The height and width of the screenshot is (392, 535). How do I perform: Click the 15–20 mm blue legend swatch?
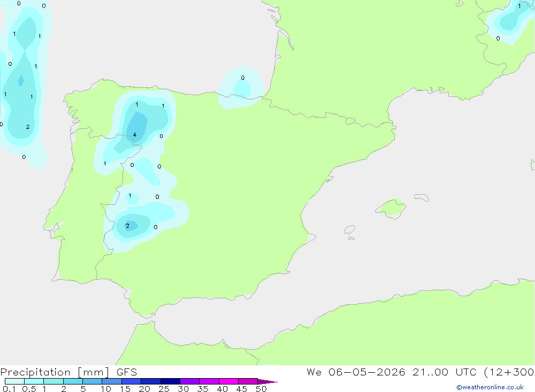(132, 381)
